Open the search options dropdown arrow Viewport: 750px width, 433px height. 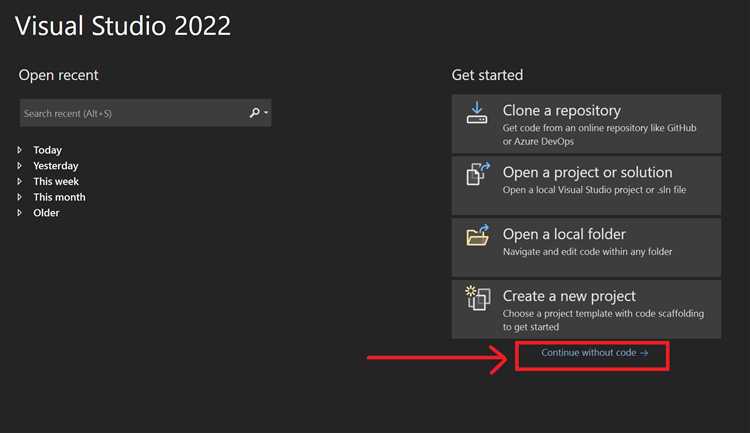click(x=266, y=113)
